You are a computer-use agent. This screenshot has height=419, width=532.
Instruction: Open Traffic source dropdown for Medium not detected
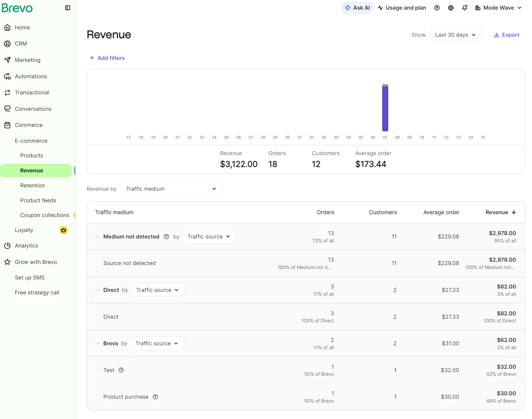(209, 237)
